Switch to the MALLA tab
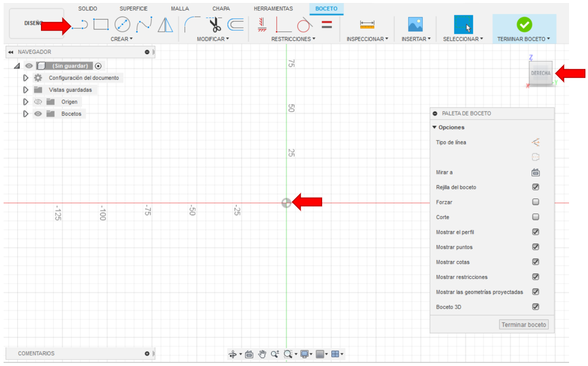Image resolution: width=588 pixels, height=366 pixels. (x=180, y=9)
